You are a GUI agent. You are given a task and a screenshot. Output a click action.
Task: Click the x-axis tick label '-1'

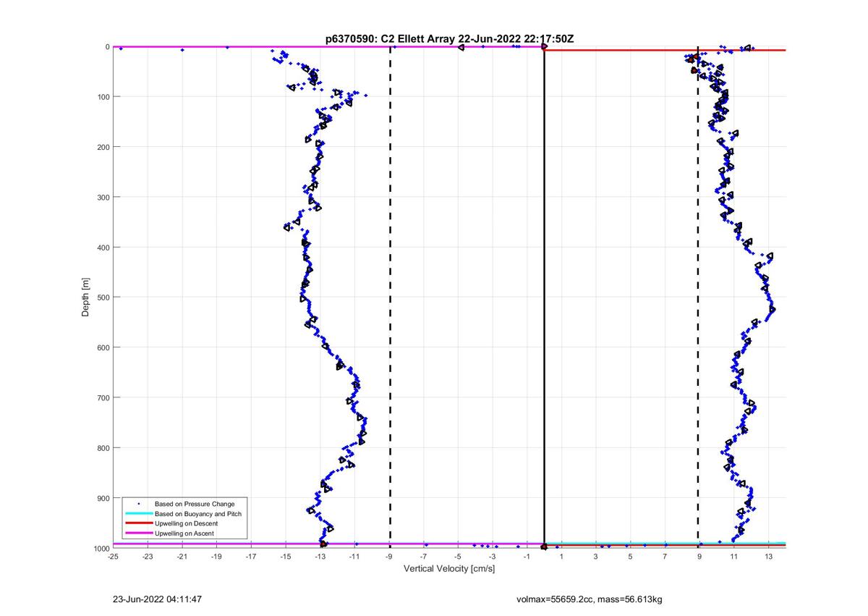[528, 557]
